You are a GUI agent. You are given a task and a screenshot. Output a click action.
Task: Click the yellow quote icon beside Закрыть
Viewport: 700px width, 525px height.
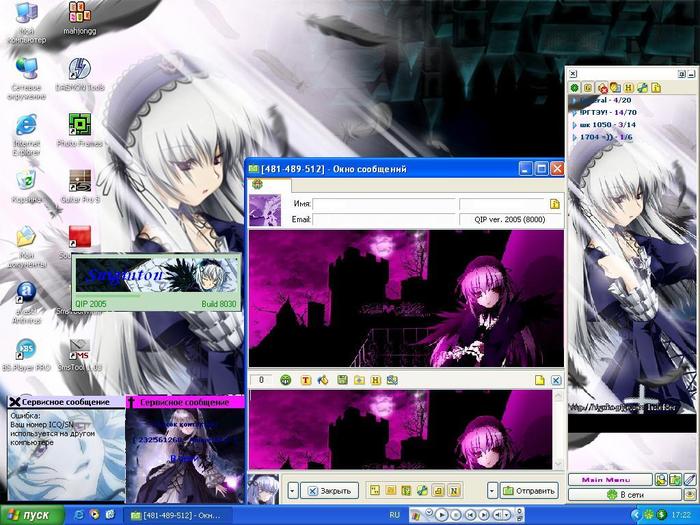[375, 491]
